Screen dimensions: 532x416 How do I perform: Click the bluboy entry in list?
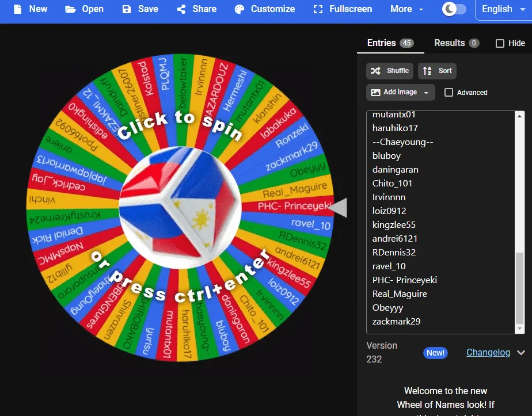tap(386, 156)
